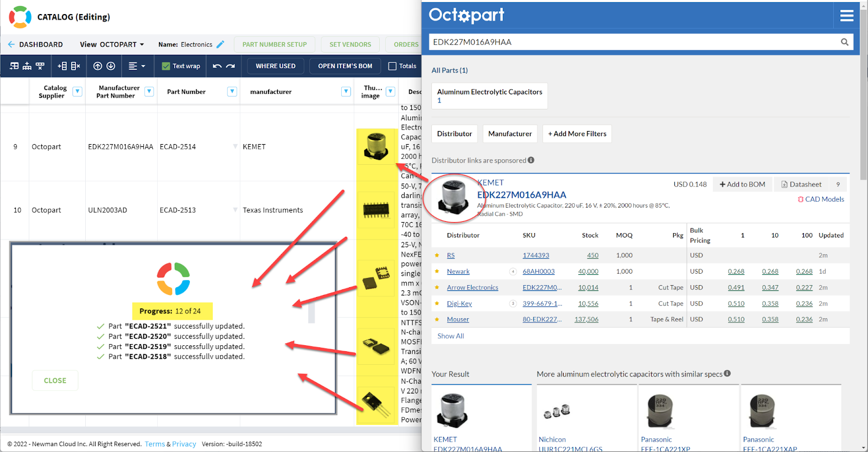Click the redo arrow icon
The width and height of the screenshot is (868, 452).
click(231, 66)
